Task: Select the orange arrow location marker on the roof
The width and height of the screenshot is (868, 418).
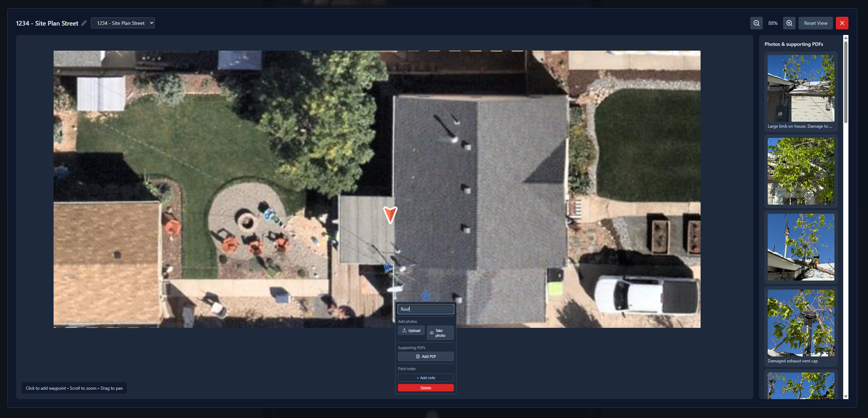Action: tap(390, 215)
